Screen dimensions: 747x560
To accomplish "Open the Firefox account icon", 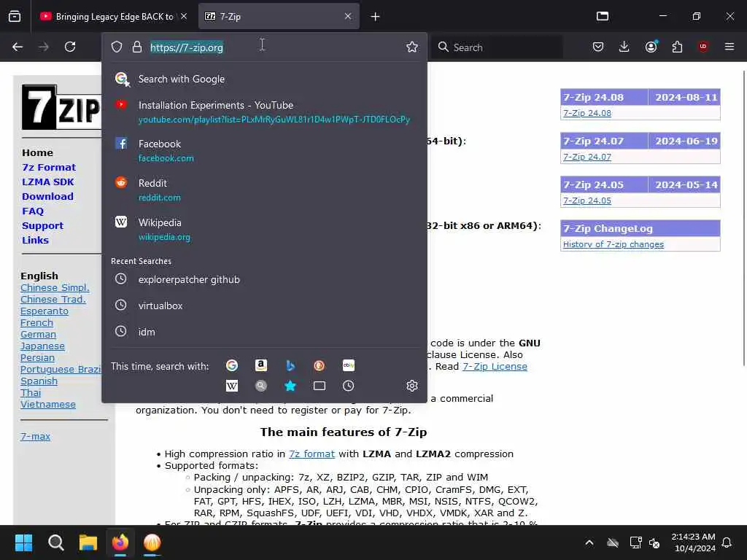I will (x=651, y=47).
